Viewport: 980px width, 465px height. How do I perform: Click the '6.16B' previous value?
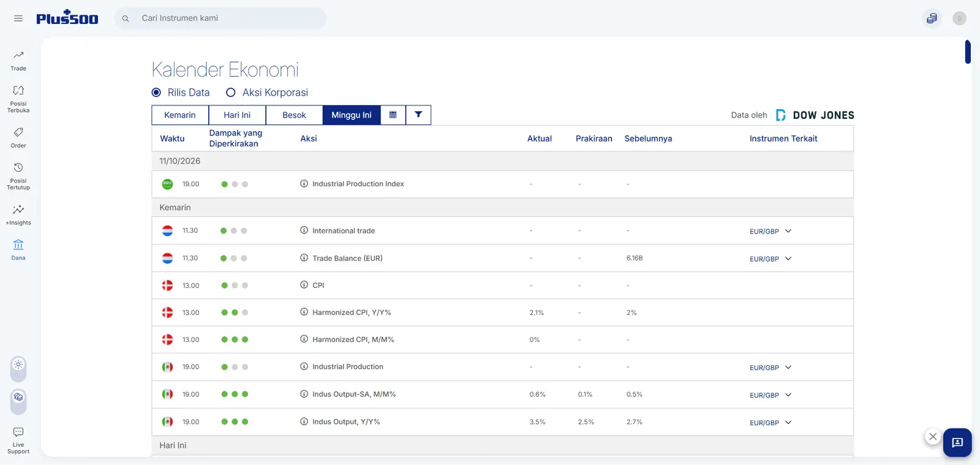[635, 258]
